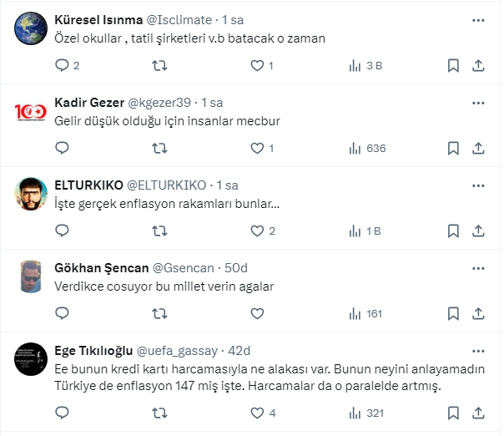Share ELTURKIKO's tweet
Image resolution: width=504 pixels, height=436 pixels.
click(x=478, y=231)
